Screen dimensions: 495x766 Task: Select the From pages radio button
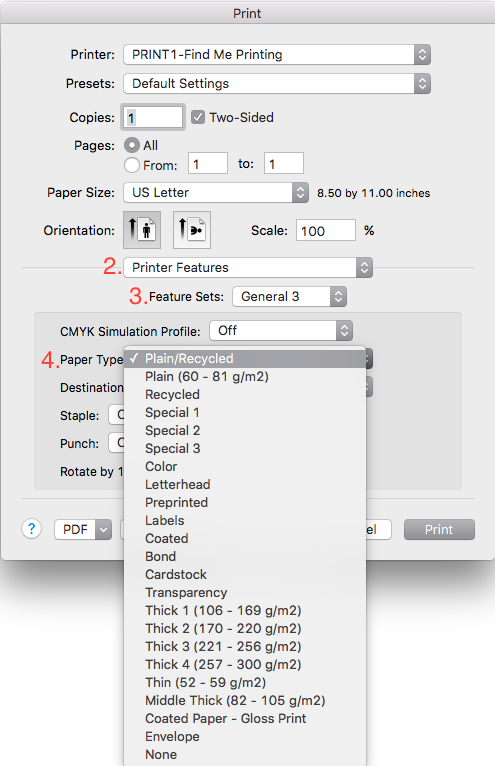click(x=132, y=165)
